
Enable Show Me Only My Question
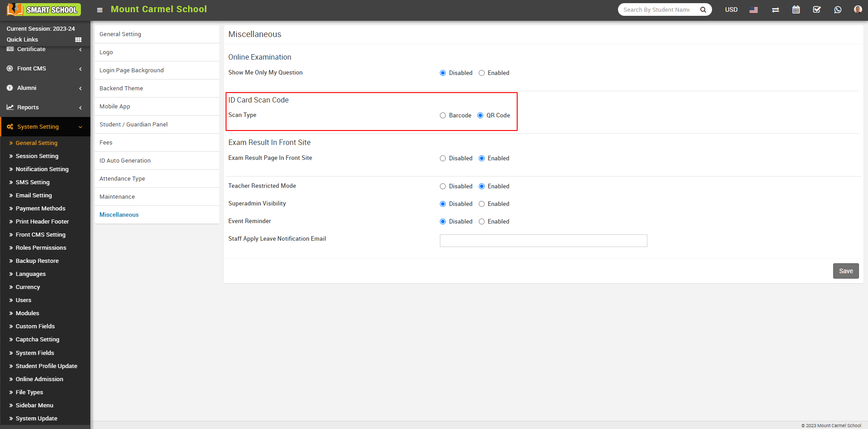tap(482, 73)
